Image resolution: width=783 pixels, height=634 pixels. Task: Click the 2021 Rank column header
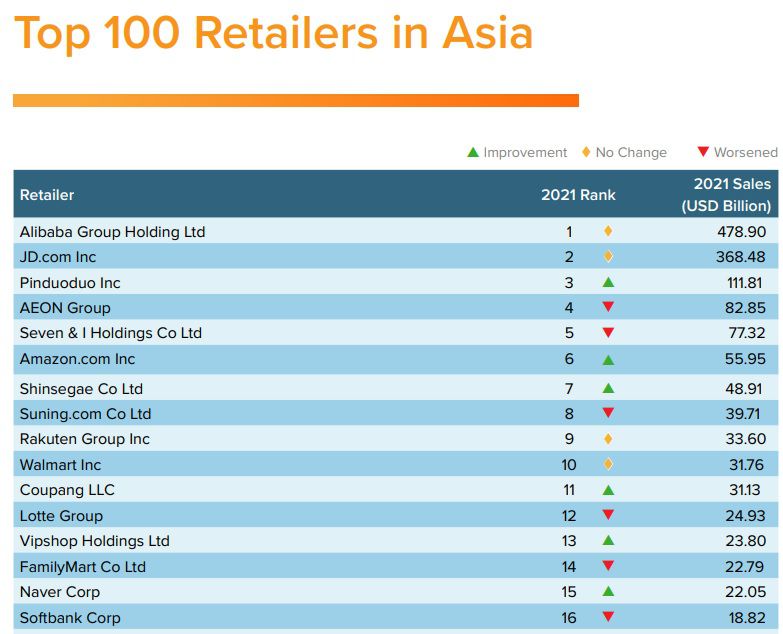pos(578,195)
